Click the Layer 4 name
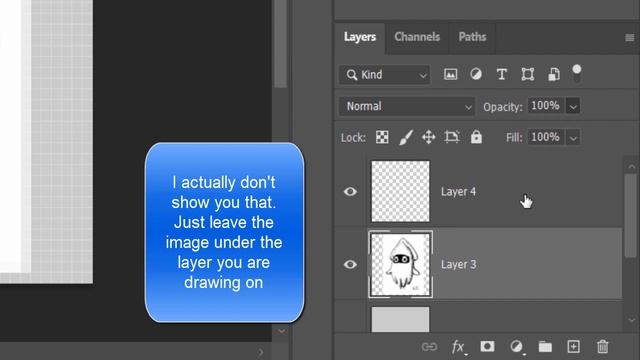This screenshot has width=640, height=360. (x=458, y=192)
